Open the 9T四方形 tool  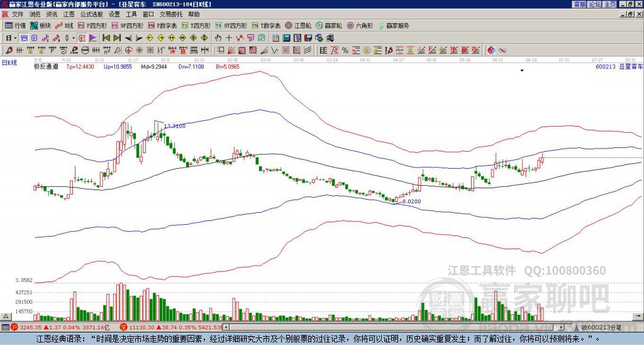click(x=231, y=25)
